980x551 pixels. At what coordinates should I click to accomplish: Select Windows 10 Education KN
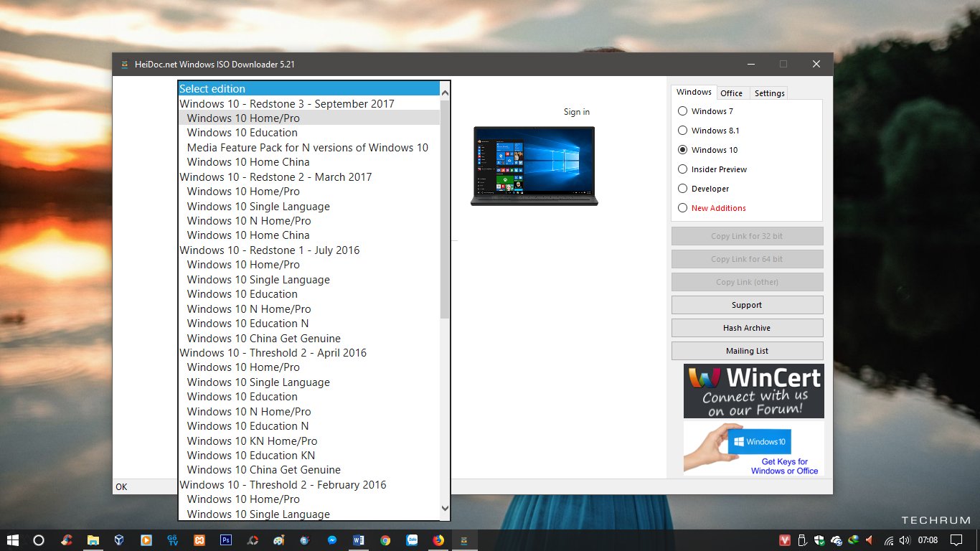click(x=309, y=456)
